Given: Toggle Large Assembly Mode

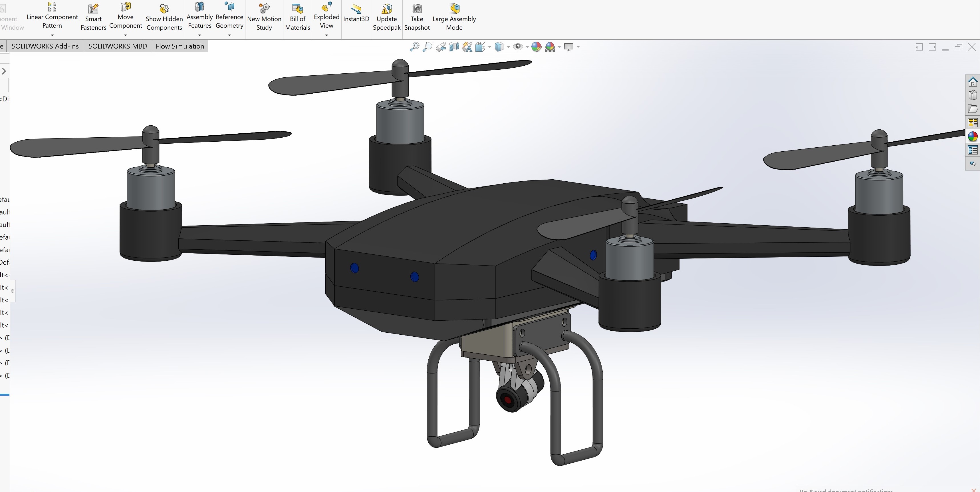Looking at the screenshot, I should (454, 17).
